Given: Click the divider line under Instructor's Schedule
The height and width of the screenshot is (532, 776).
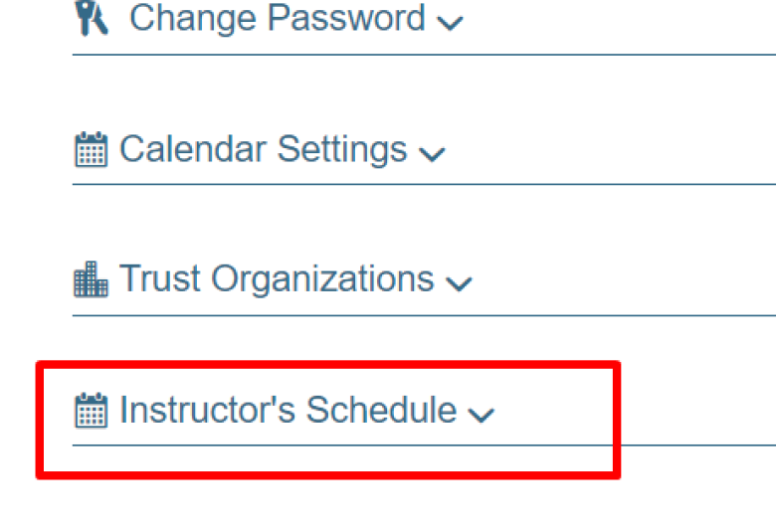Looking at the screenshot, I should pos(424,445).
